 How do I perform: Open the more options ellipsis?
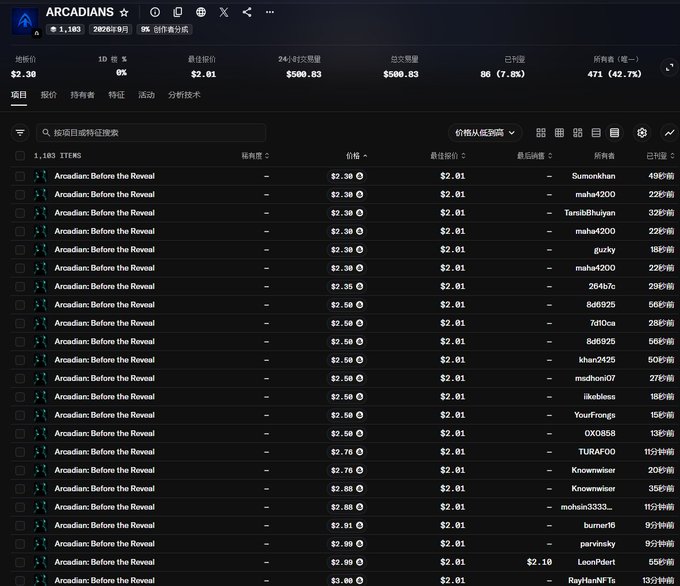[x=270, y=12]
